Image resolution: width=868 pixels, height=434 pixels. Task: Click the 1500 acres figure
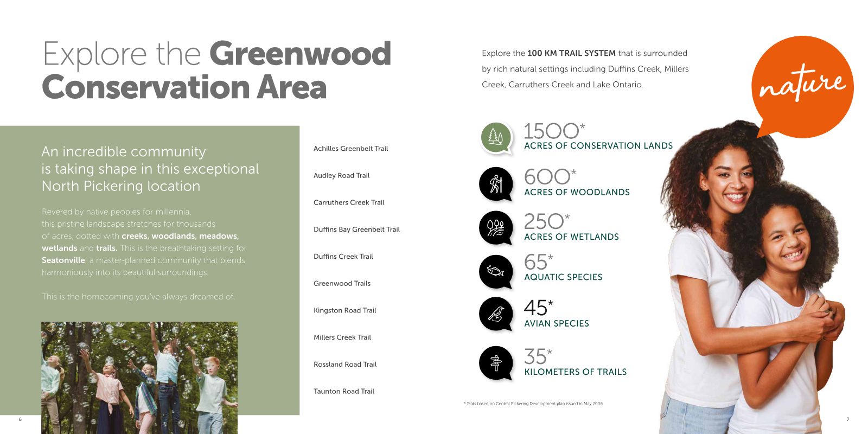coord(554,131)
